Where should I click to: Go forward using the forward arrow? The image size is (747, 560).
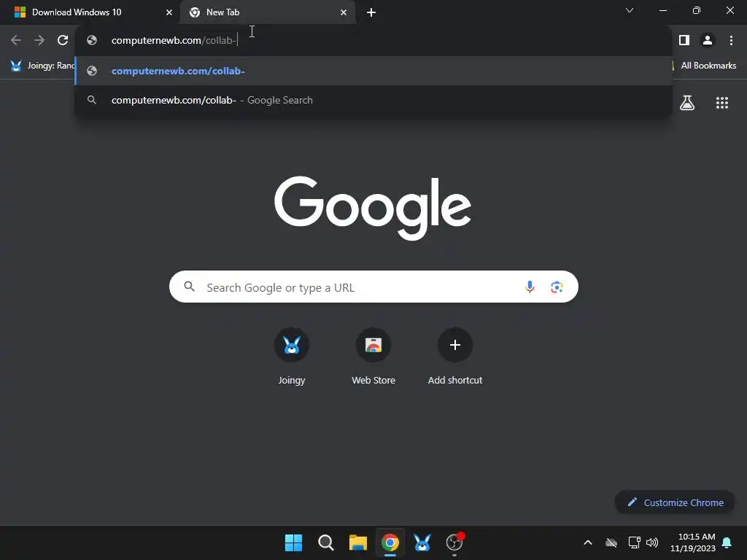coord(39,40)
